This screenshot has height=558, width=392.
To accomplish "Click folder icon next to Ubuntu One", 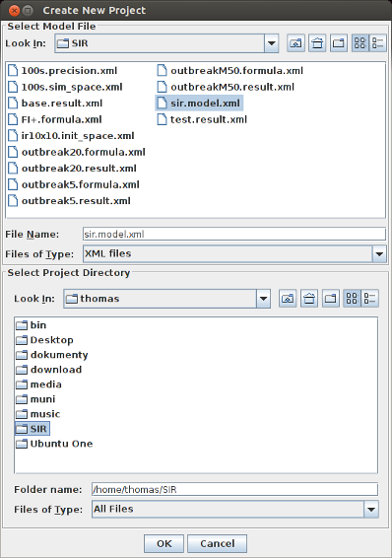I will [x=22, y=444].
